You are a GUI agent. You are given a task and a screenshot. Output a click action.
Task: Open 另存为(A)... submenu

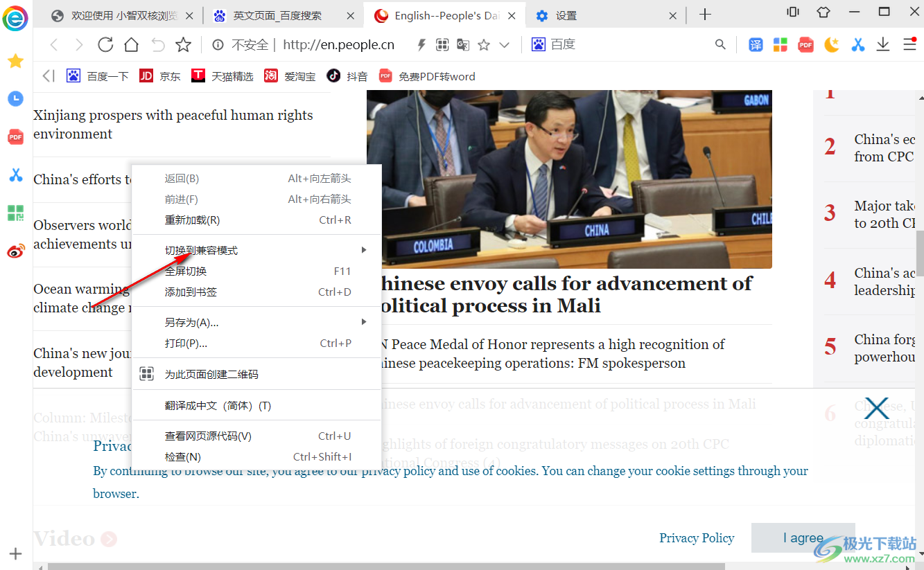[257, 322]
